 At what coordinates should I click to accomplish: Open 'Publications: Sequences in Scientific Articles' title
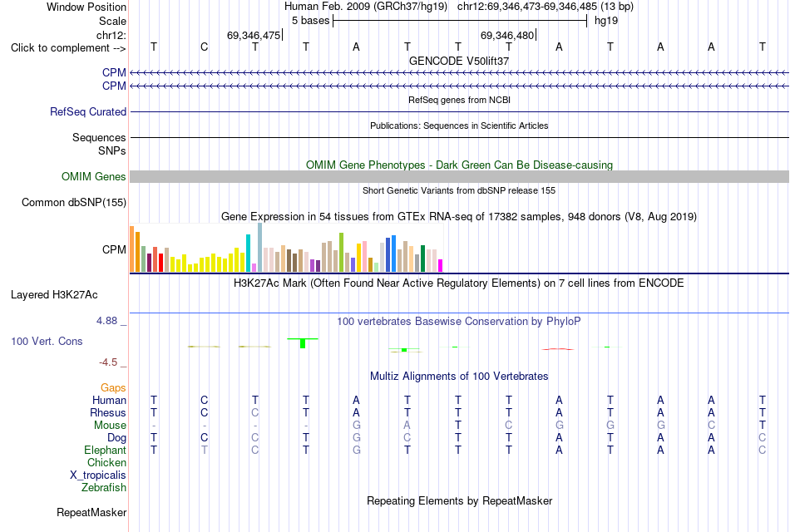pyautogui.click(x=459, y=126)
